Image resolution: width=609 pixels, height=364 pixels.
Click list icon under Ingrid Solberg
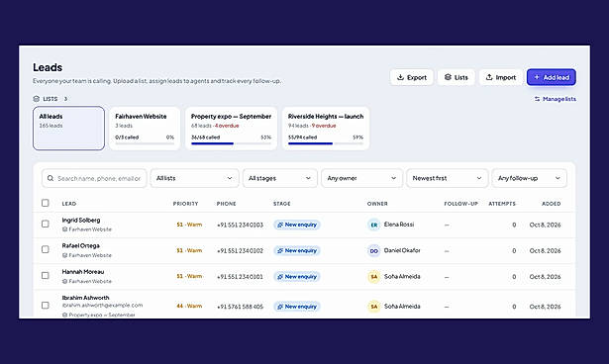(64, 229)
